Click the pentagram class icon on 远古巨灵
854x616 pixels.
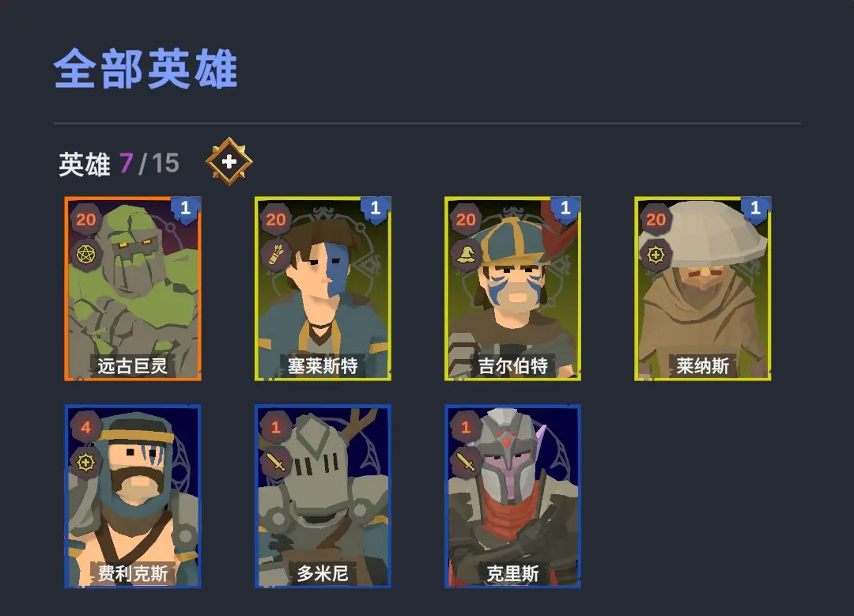coord(85,255)
